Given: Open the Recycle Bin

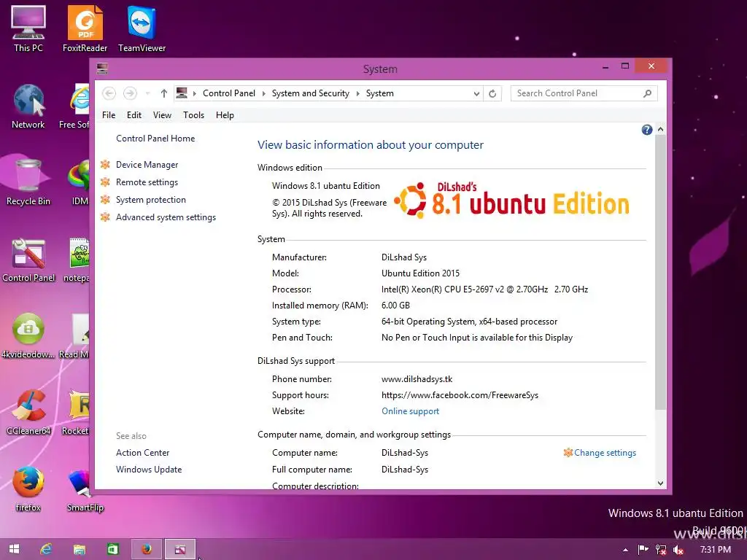Looking at the screenshot, I should point(28,182).
